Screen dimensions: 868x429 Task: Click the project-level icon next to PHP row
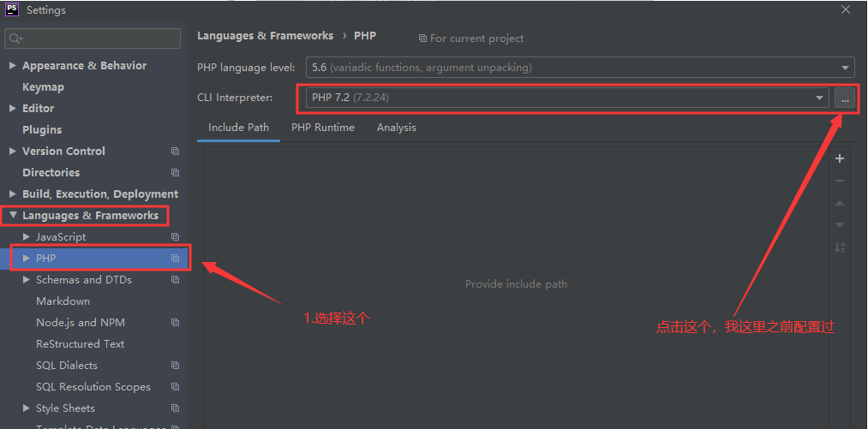point(175,259)
